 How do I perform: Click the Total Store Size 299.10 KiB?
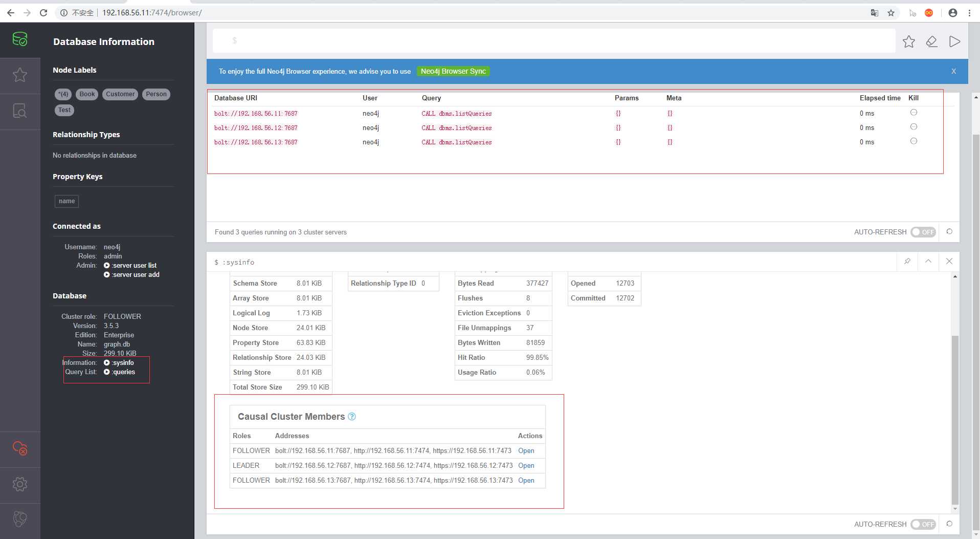pos(313,387)
